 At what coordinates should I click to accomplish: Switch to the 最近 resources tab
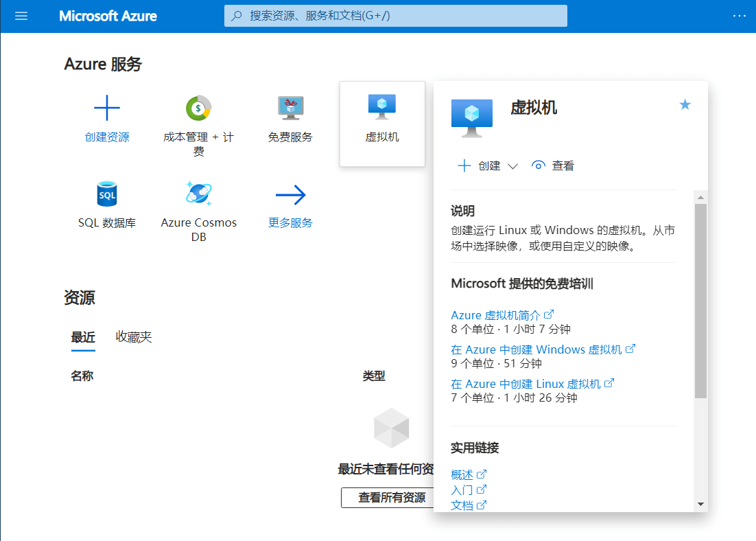point(83,337)
